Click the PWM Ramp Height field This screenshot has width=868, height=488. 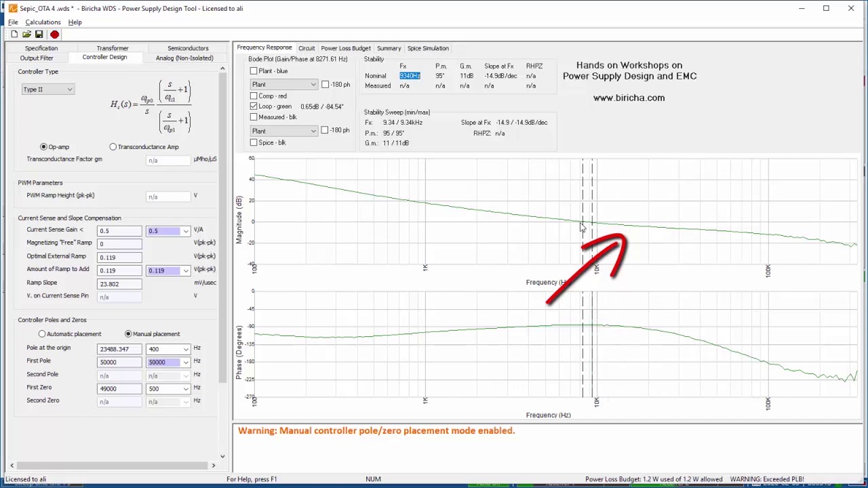coord(168,197)
